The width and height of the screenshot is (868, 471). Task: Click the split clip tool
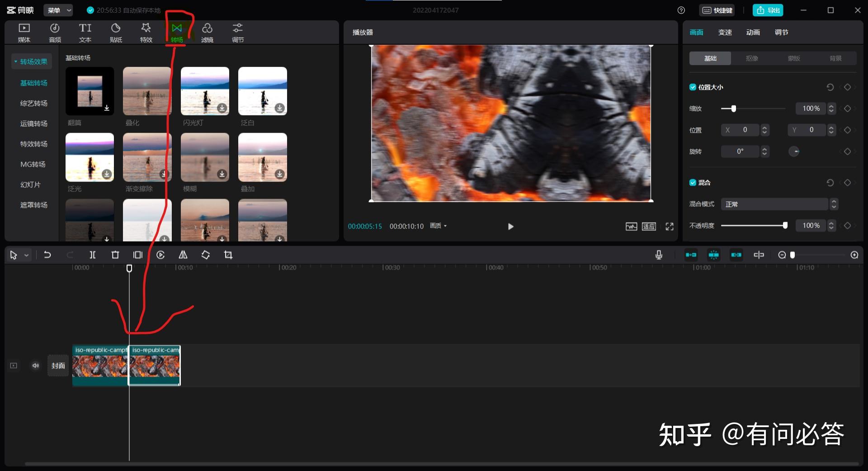[x=92, y=255]
